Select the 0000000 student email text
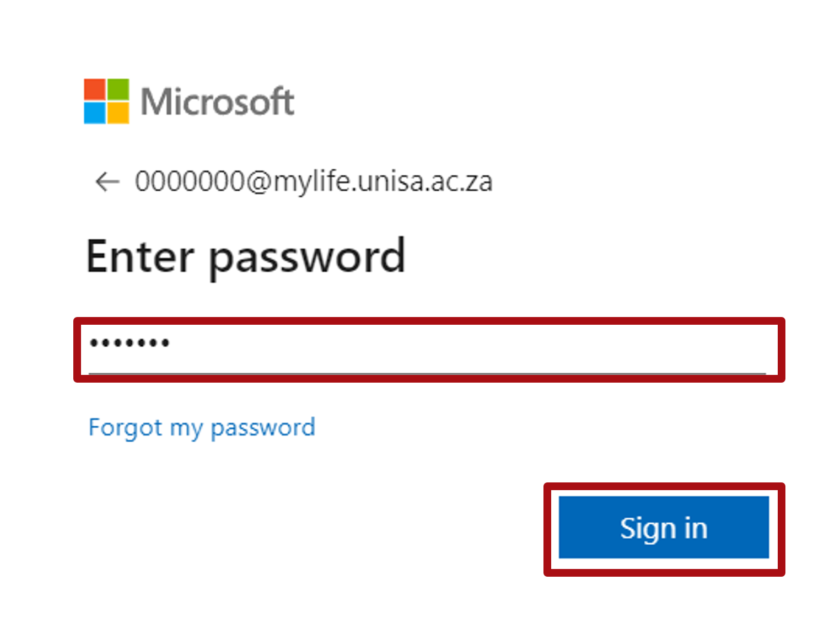The height and width of the screenshot is (639, 840). [314, 181]
